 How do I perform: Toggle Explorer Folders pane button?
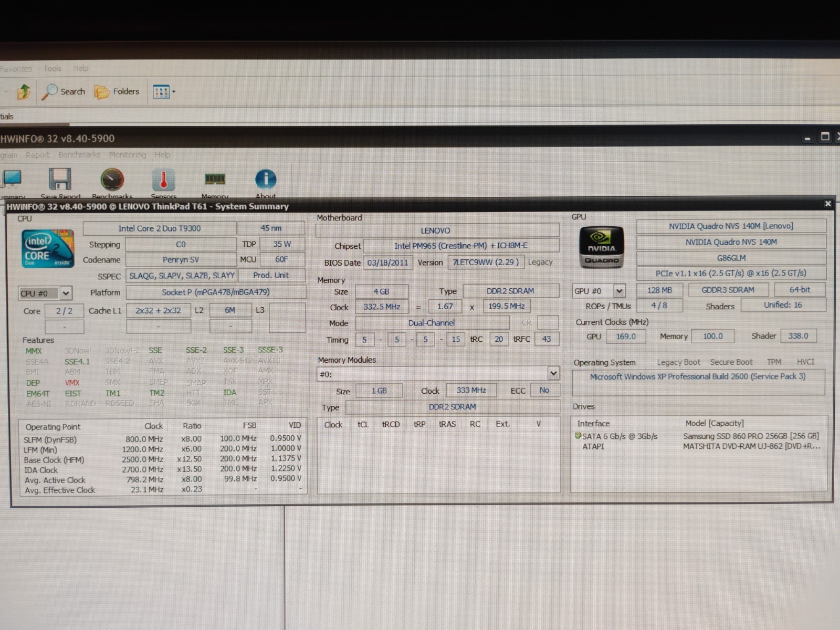(x=117, y=91)
